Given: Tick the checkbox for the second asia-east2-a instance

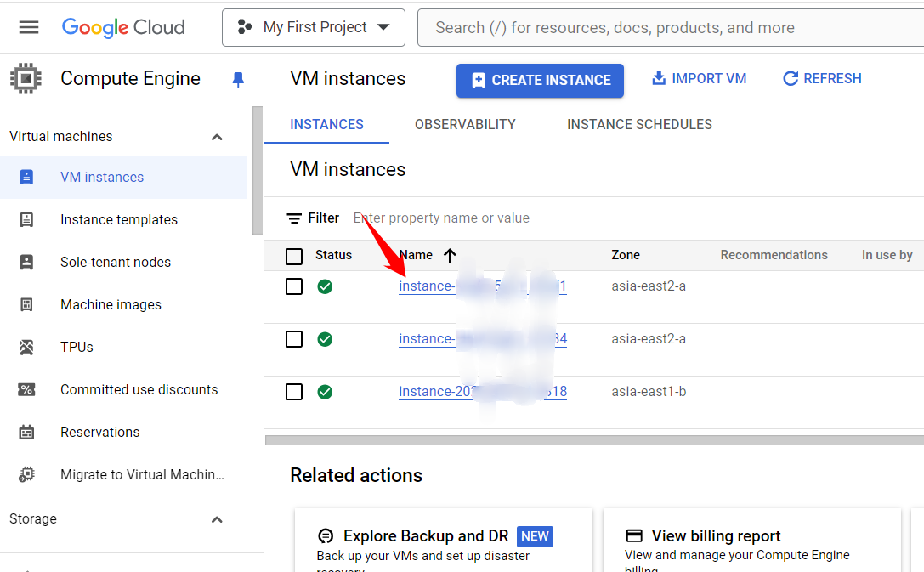Looking at the screenshot, I should [x=294, y=339].
